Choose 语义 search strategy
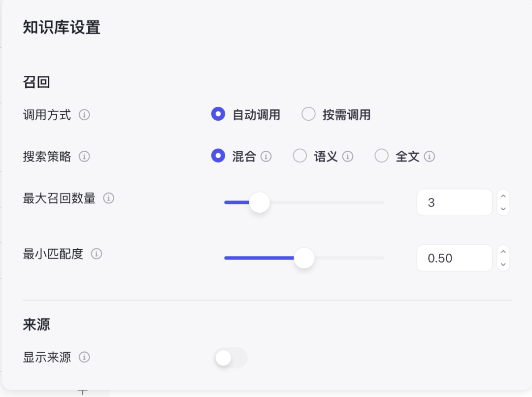The image size is (532, 397). (299, 156)
